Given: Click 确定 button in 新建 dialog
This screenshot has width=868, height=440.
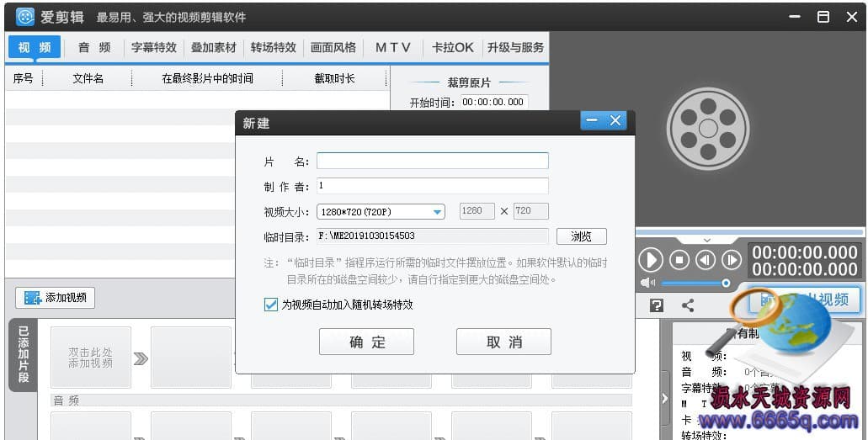Looking at the screenshot, I should pyautogui.click(x=366, y=342).
